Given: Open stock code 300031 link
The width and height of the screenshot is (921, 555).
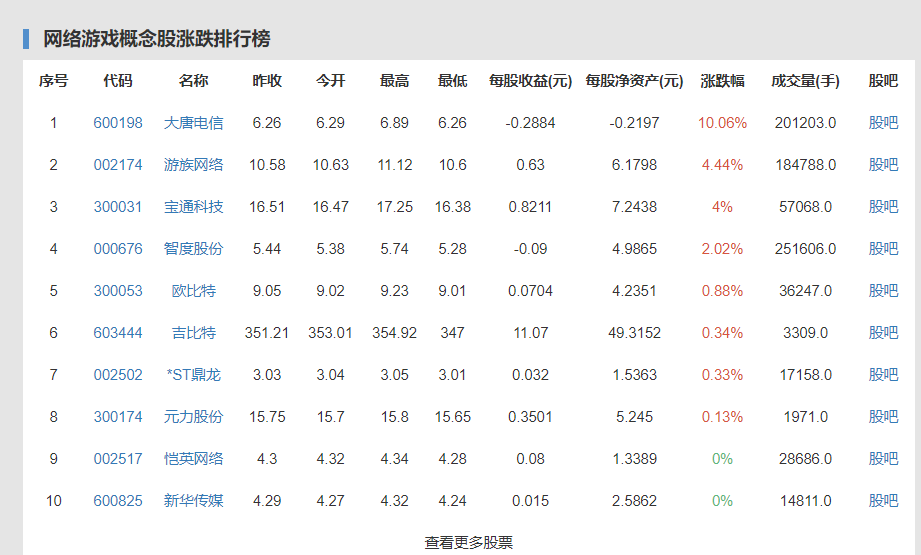Looking at the screenshot, I should click(x=118, y=207).
